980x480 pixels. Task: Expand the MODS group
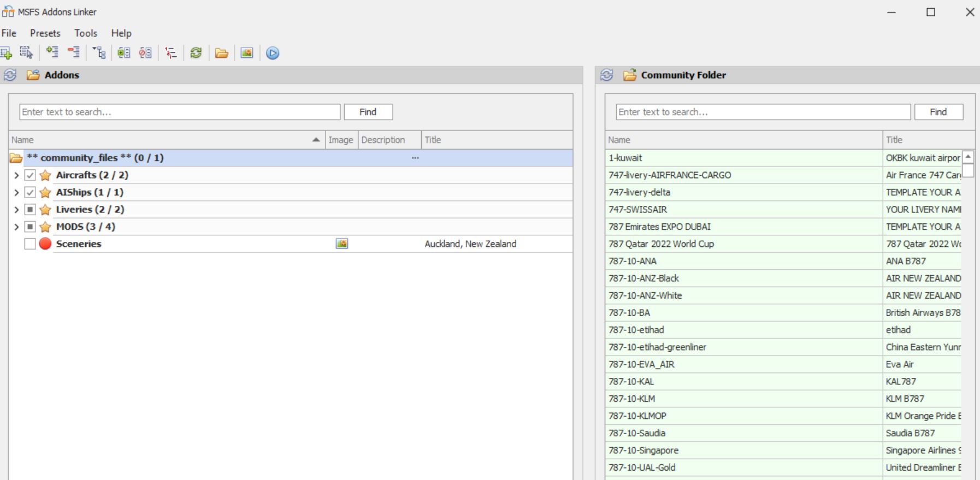tap(16, 227)
